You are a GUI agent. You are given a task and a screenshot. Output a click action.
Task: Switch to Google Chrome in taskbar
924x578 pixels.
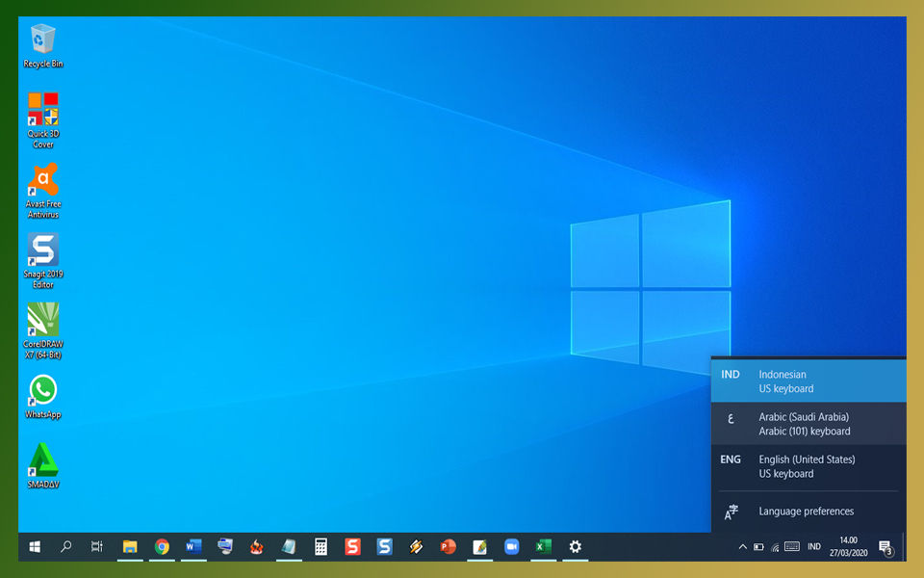tap(162, 547)
